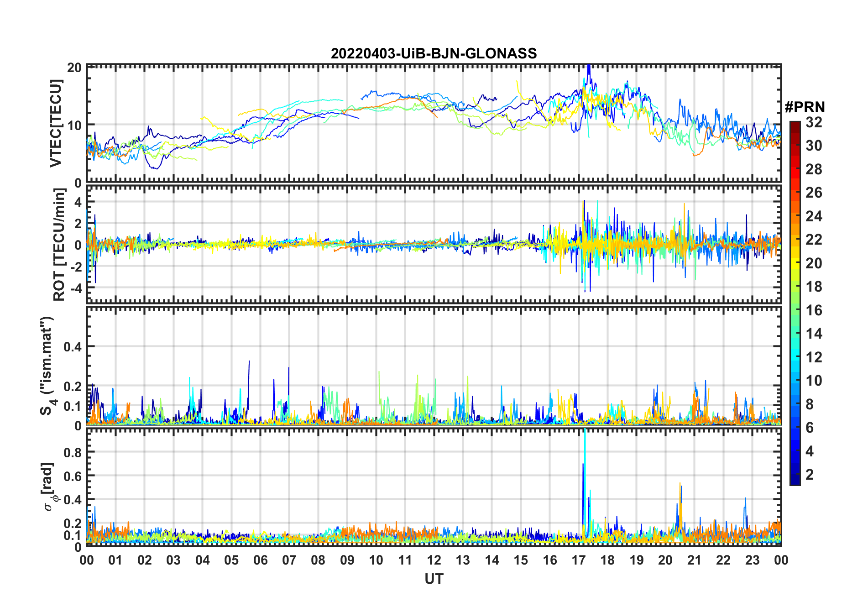Viewport: 868px width, 607px height.
Task: Select the 23 hour tick label
Action: 752,560
